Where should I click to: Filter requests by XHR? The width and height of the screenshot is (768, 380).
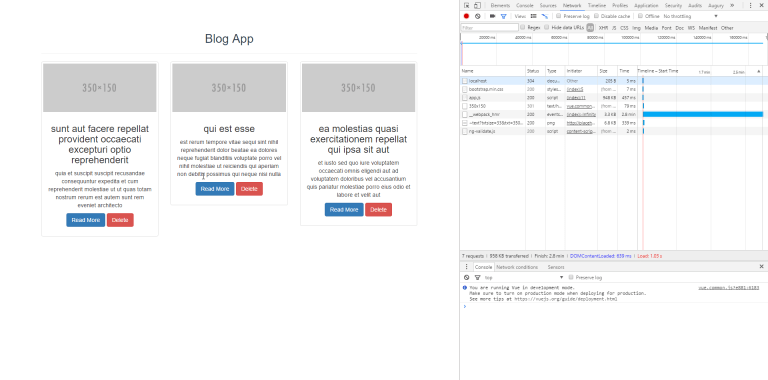pyautogui.click(x=603, y=28)
